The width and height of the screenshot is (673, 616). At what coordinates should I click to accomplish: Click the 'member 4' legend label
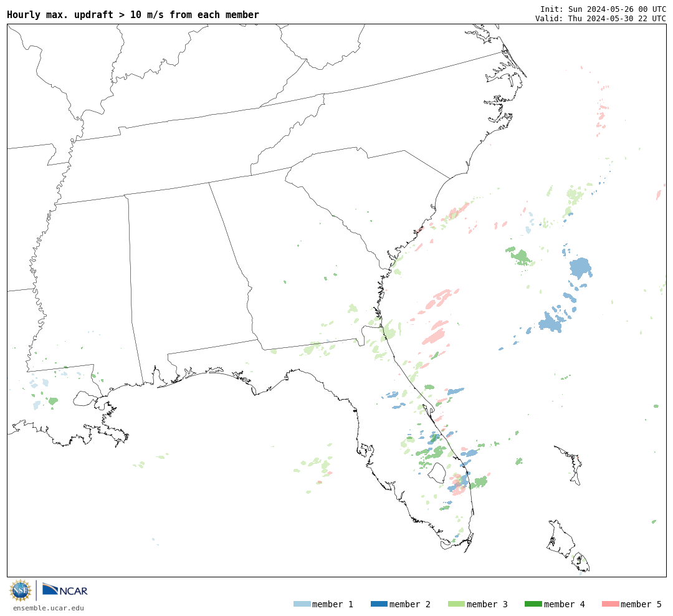coord(565,604)
